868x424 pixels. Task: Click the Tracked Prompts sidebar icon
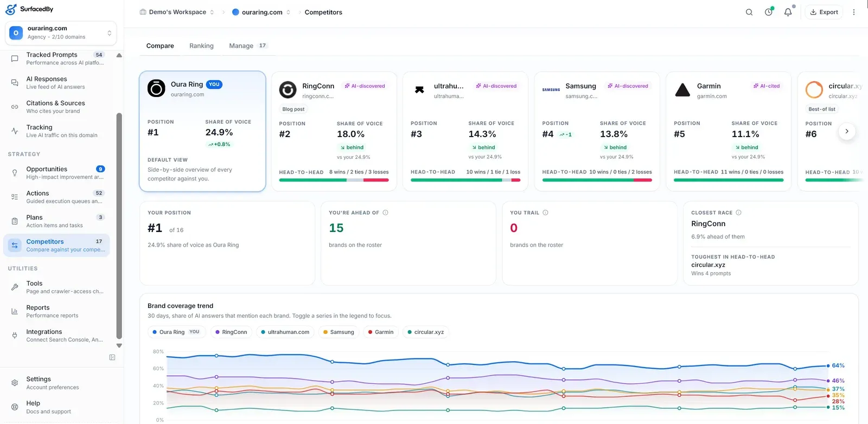(15, 59)
